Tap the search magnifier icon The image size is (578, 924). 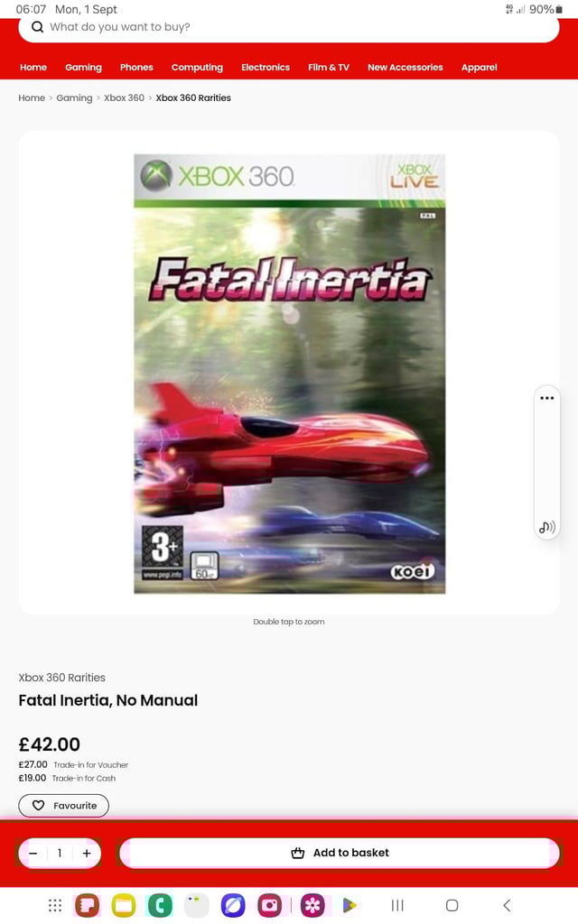[37, 27]
